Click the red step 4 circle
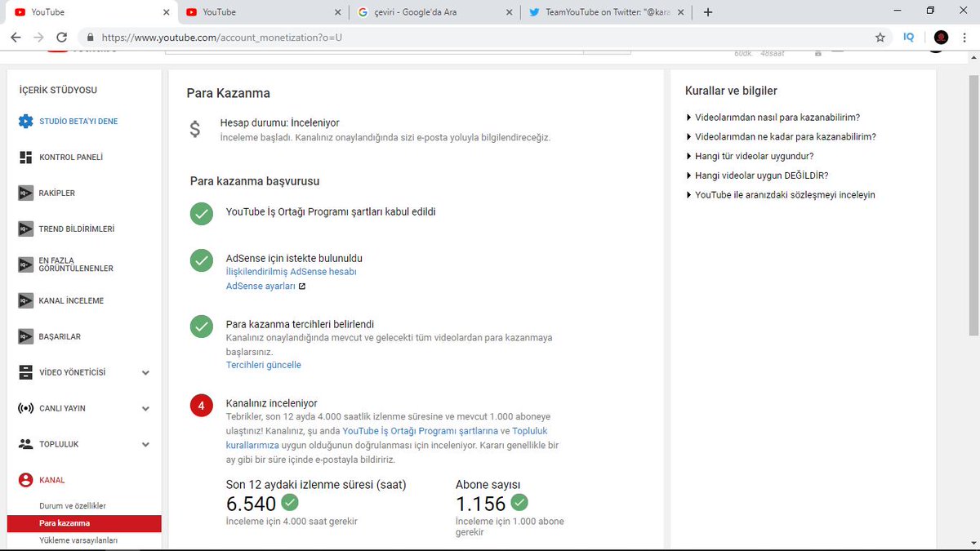This screenshot has height=551, width=980. [201, 404]
